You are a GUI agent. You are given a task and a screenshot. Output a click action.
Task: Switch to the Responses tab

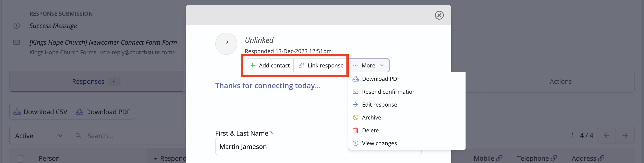(96, 81)
